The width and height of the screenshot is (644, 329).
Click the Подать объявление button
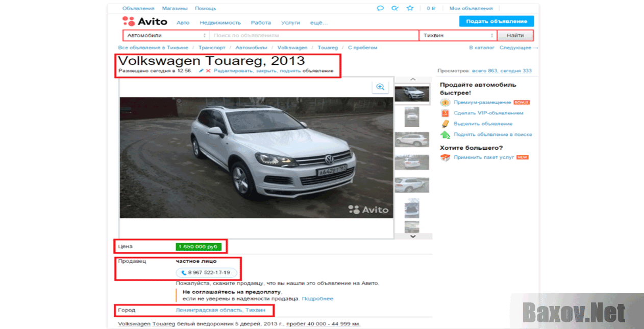(497, 21)
